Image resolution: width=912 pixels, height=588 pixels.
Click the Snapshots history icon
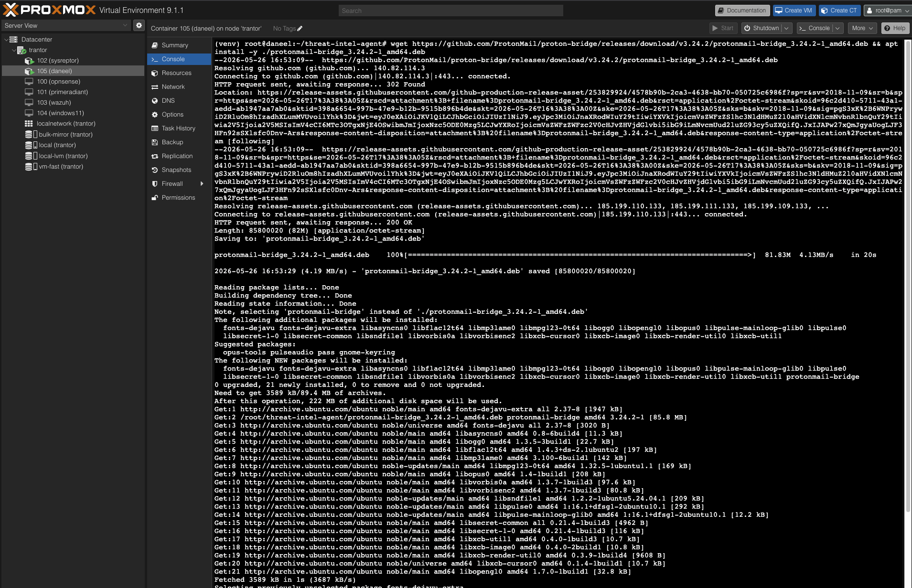(155, 170)
